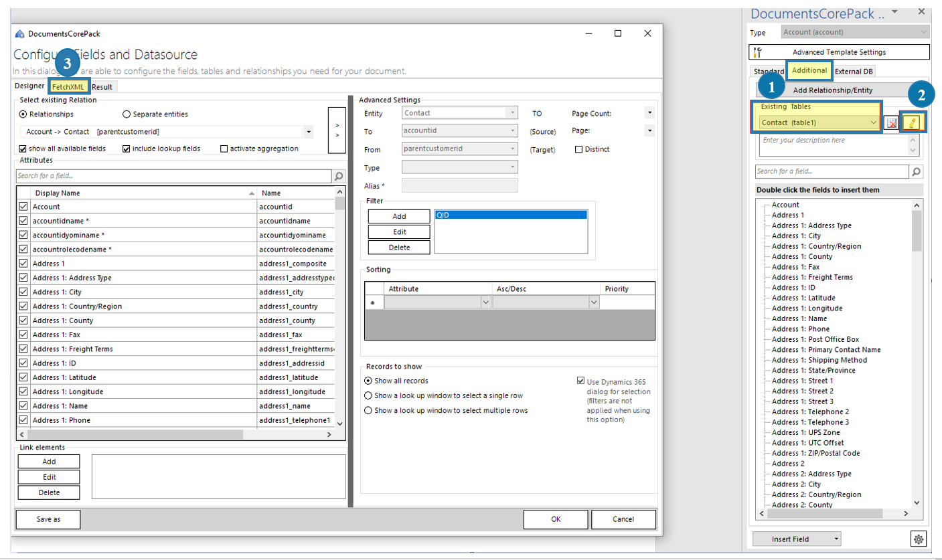This screenshot has height=560, width=942.
Task: Select the Relationships radio button
Action: [24, 114]
